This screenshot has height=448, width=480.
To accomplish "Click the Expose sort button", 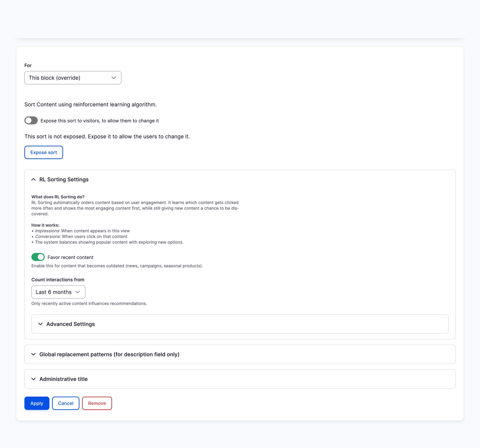I will pos(44,152).
